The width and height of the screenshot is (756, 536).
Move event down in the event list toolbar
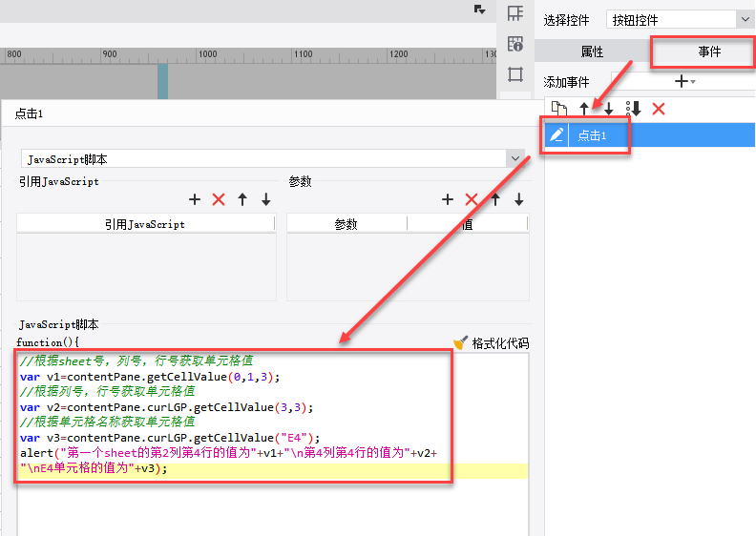[x=609, y=109]
